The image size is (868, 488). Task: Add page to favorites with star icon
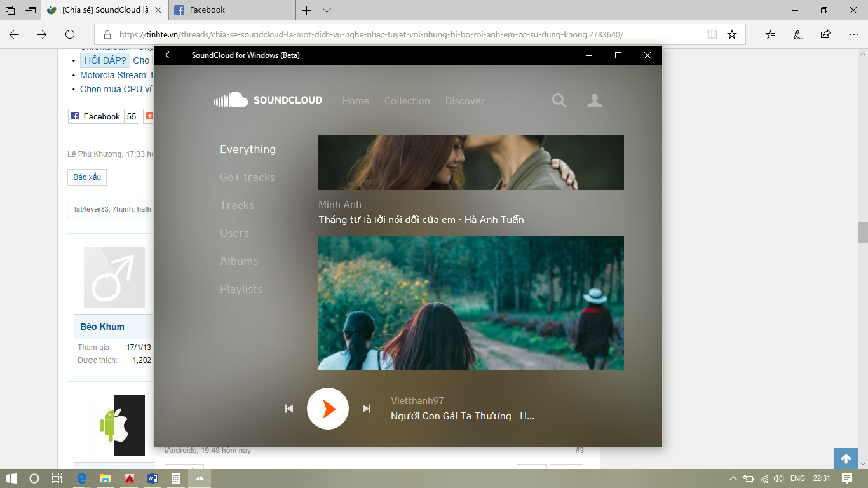pos(732,34)
